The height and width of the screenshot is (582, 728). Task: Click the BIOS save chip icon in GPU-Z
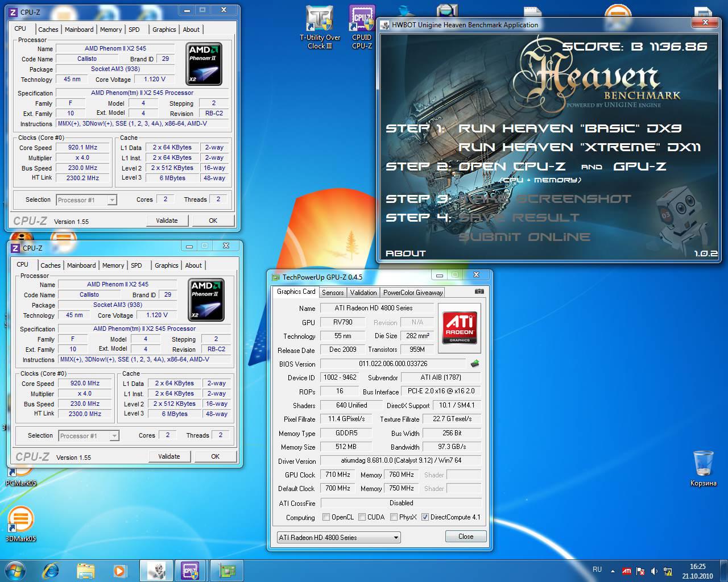[474, 363]
